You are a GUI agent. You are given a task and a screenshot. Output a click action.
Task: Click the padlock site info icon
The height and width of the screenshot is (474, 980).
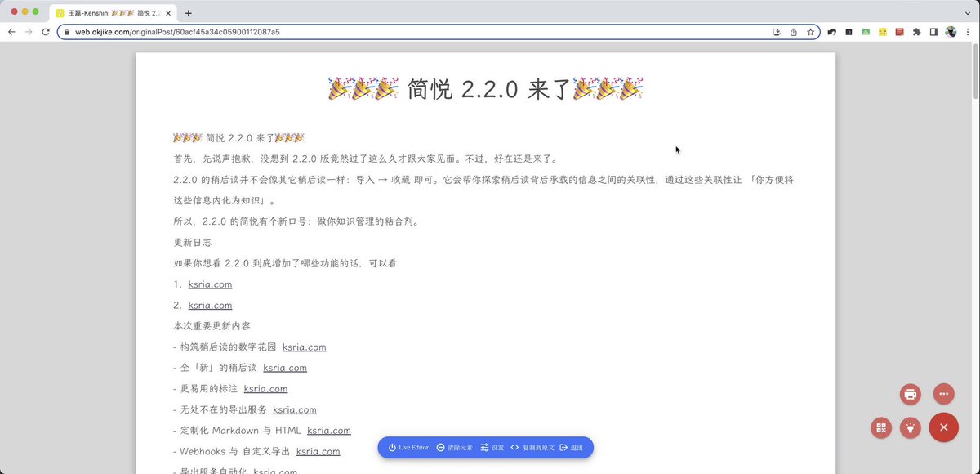click(x=66, y=32)
